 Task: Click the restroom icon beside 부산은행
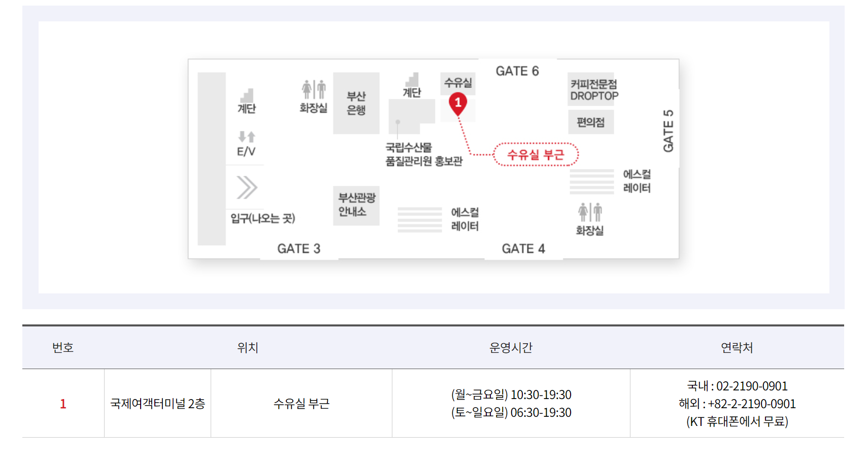(x=314, y=89)
